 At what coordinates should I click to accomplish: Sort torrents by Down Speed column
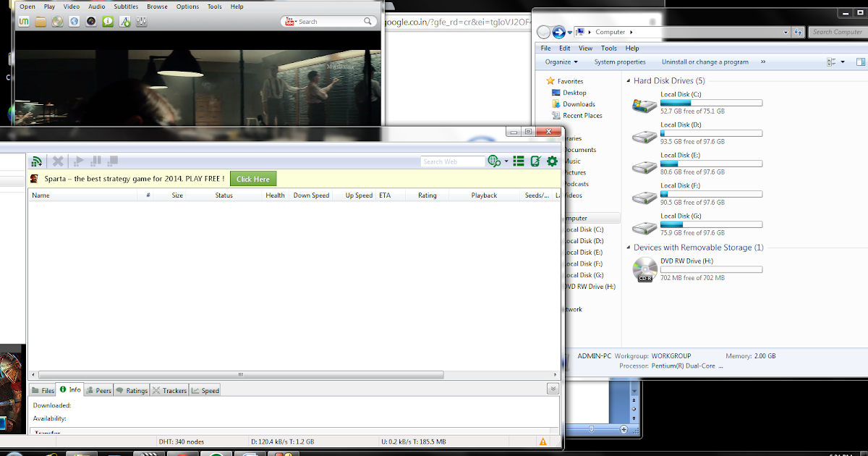pyautogui.click(x=311, y=195)
